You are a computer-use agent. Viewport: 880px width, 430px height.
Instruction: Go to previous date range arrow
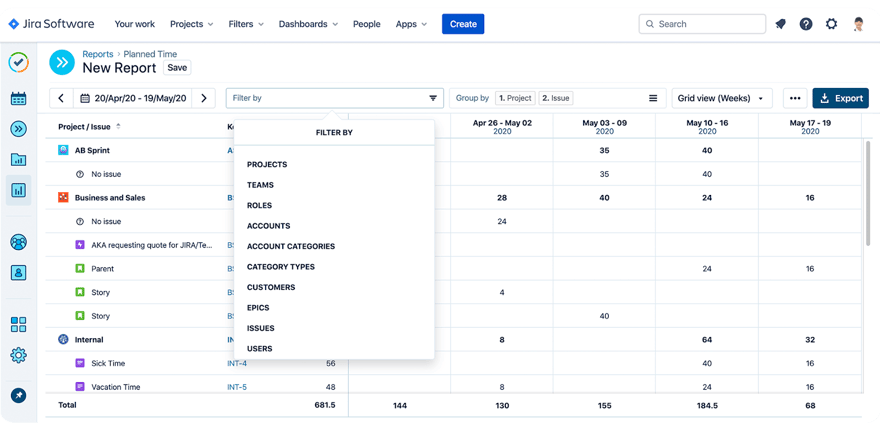[62, 98]
